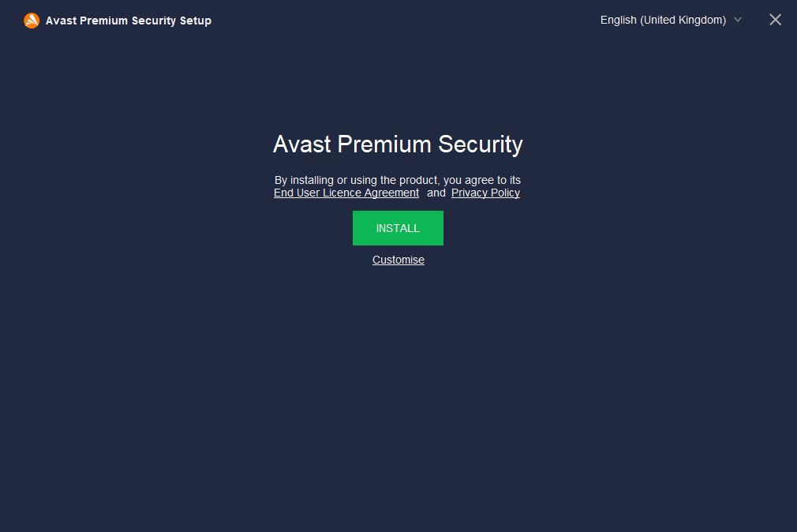This screenshot has height=532, width=797.
Task: Click the word 'and' between the links
Action: (436, 193)
